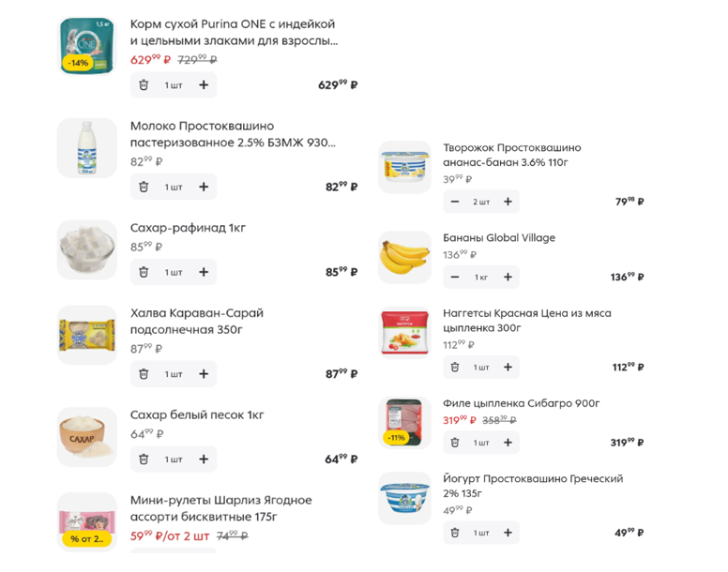Reduce Бананы Global Village weight with minus
This screenshot has width=728, height=572.
455,277
